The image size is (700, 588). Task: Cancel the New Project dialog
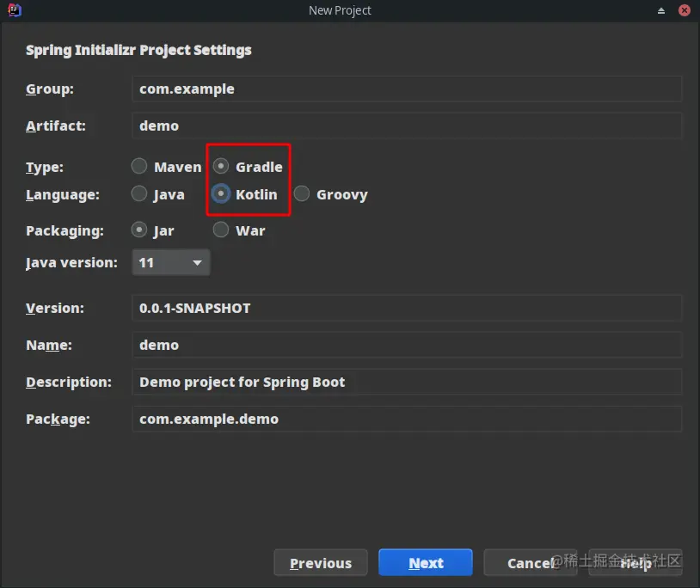pyautogui.click(x=531, y=563)
